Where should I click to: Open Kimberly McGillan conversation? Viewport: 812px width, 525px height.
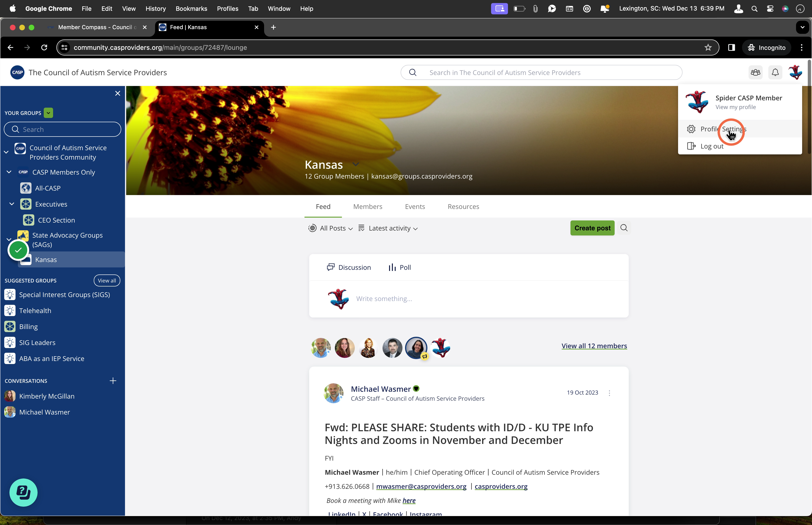pyautogui.click(x=47, y=396)
